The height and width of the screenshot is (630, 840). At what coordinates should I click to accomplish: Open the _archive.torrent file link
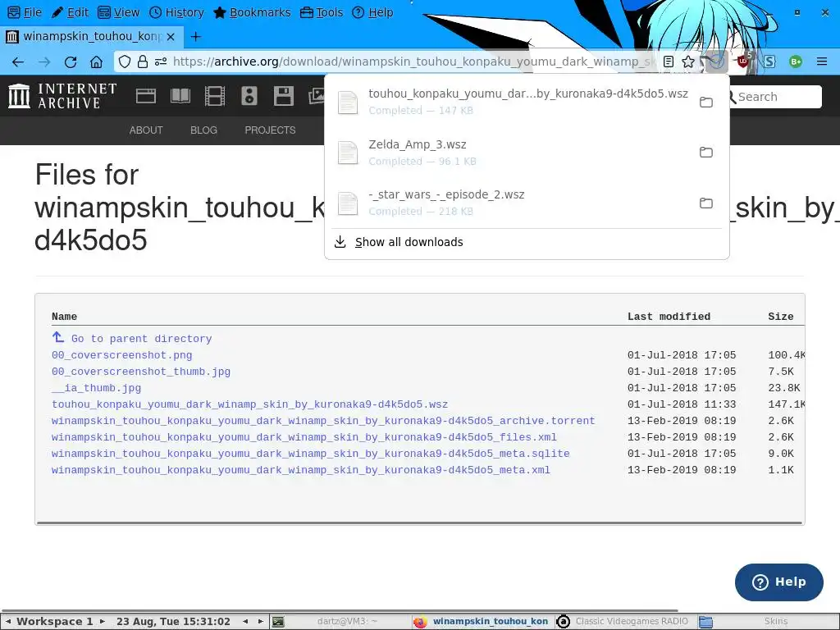click(323, 421)
